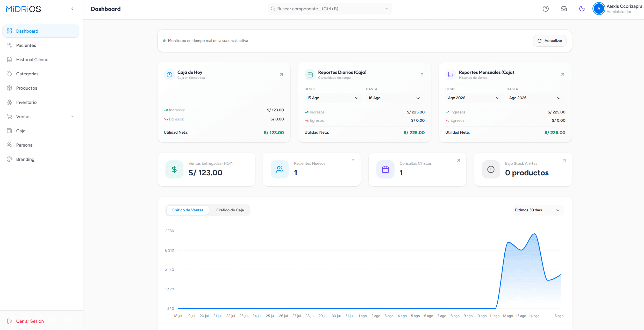The height and width of the screenshot is (330, 644).
Task: Click the calendar icon in Consultas Clínicas card
Action: coord(385,169)
